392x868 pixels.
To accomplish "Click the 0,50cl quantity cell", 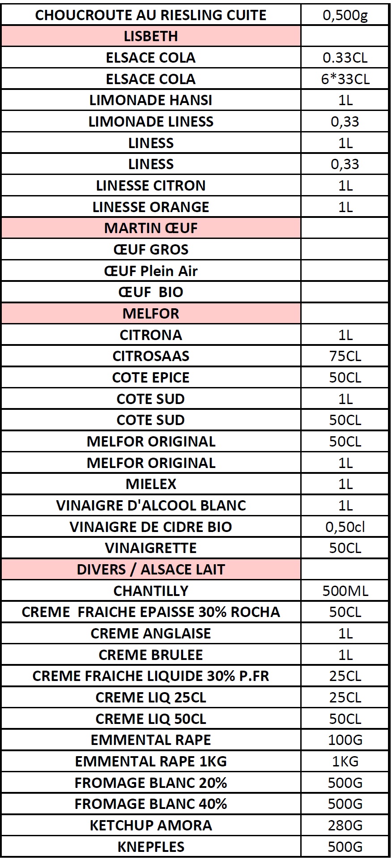I will pos(345,527).
